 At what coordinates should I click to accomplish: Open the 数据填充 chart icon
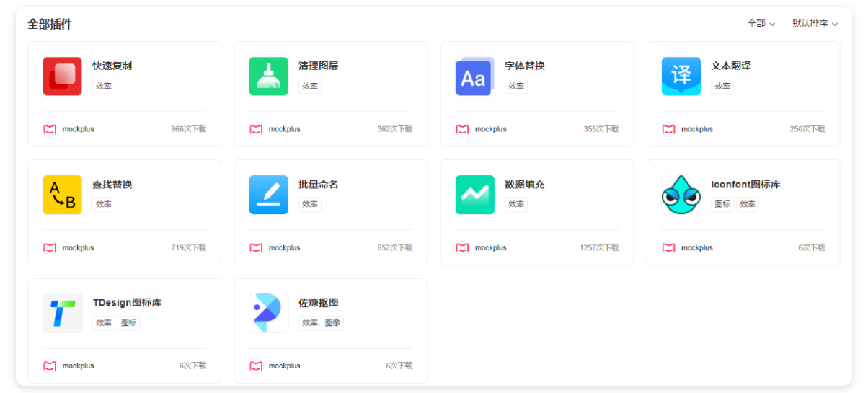pos(474,195)
